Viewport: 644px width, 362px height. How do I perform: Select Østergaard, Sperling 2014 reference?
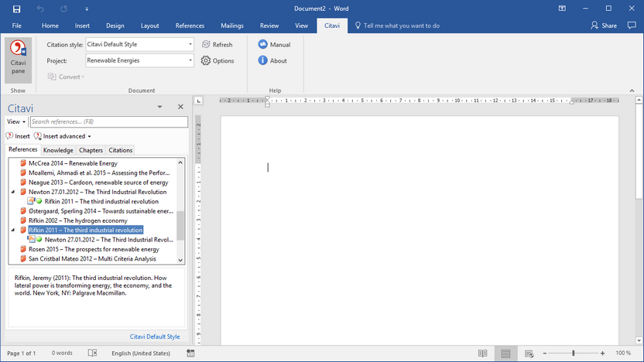[x=101, y=211]
